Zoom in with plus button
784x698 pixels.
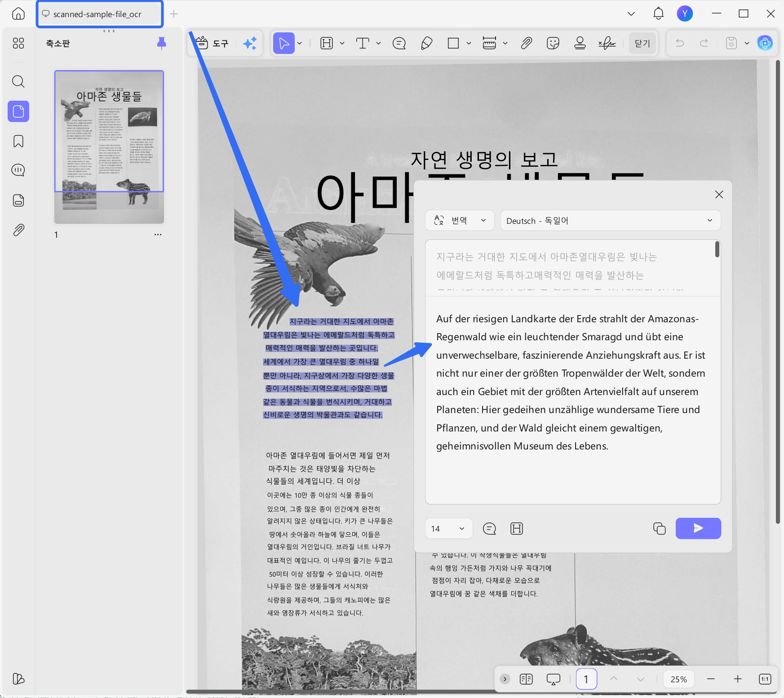738,679
